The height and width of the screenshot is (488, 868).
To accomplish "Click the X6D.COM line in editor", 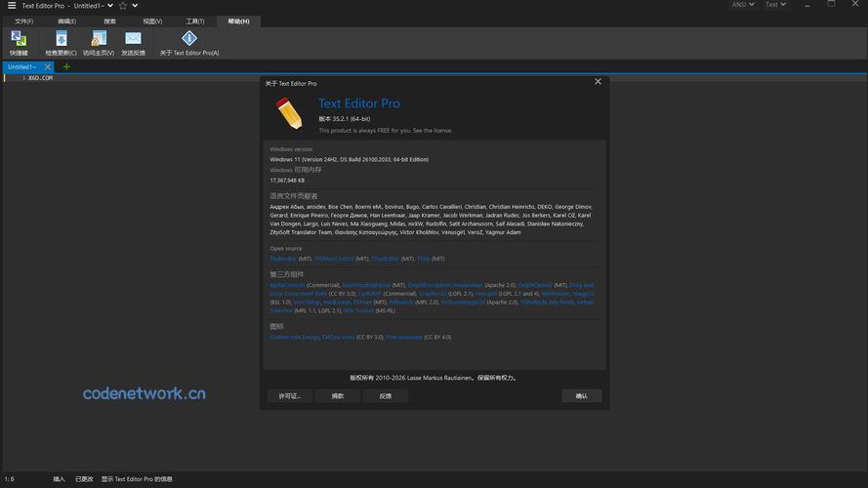I will click(40, 78).
